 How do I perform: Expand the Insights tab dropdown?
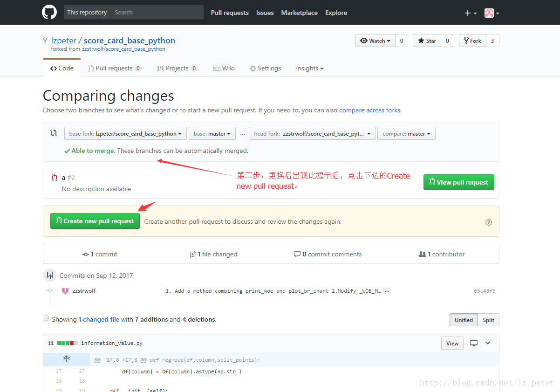309,69
